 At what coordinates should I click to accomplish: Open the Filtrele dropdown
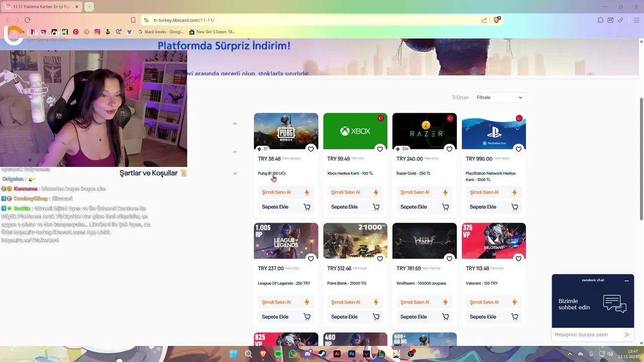(500, 98)
